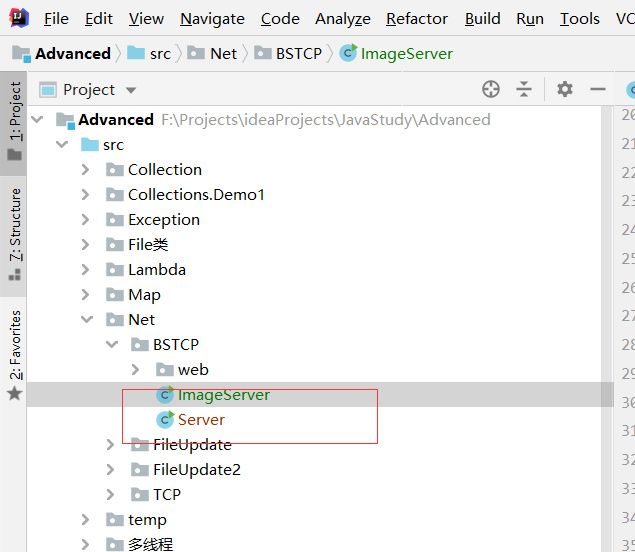
Task: Click the IntelliJ IDEA logo icon
Action: 19,18
